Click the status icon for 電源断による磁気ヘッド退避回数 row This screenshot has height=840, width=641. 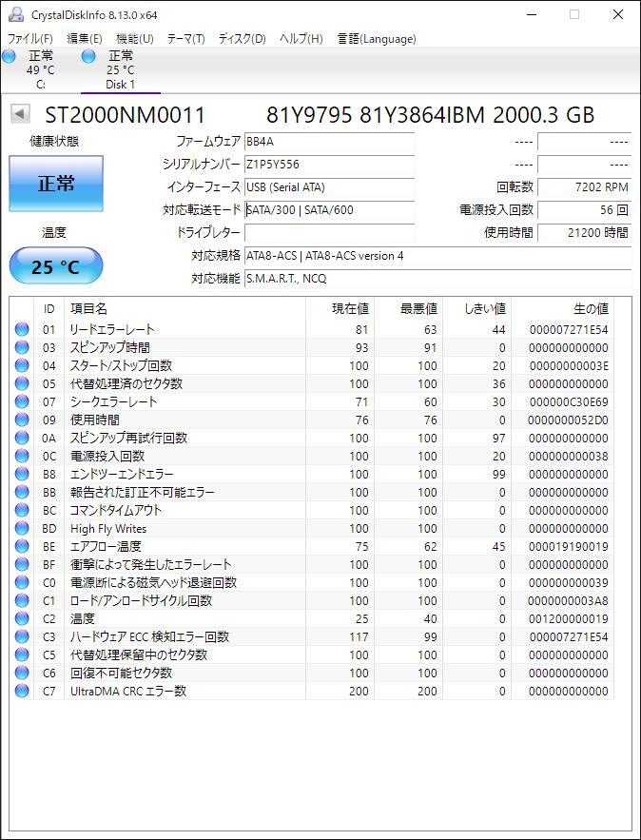pyautogui.click(x=22, y=583)
